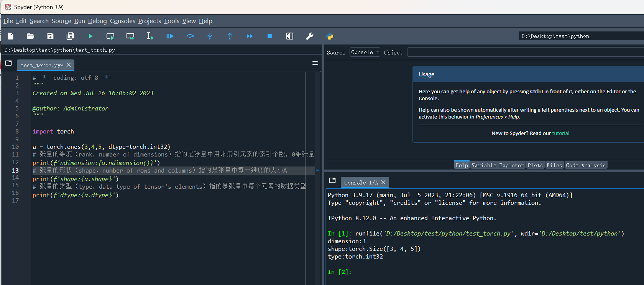Click the editor file path label
Image resolution: width=644 pixels, height=285 pixels.
click(x=60, y=50)
